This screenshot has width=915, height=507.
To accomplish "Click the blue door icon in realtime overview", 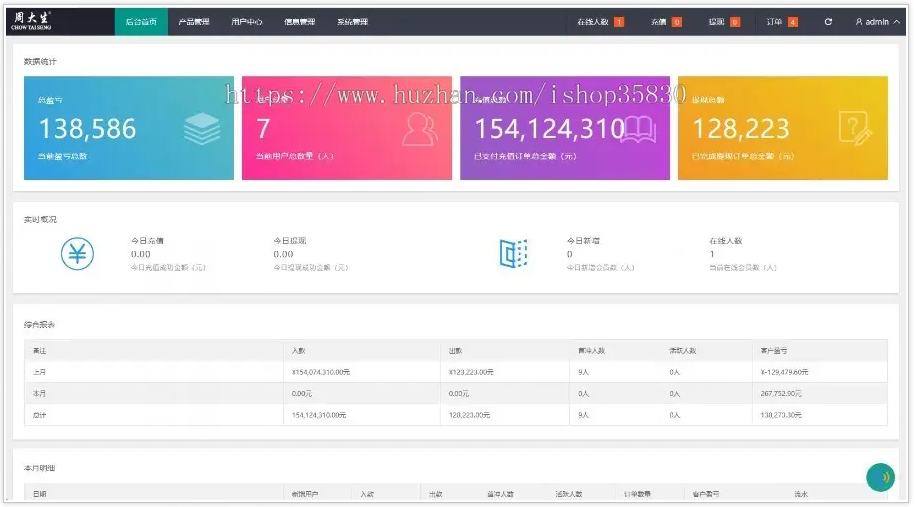I will (513, 254).
